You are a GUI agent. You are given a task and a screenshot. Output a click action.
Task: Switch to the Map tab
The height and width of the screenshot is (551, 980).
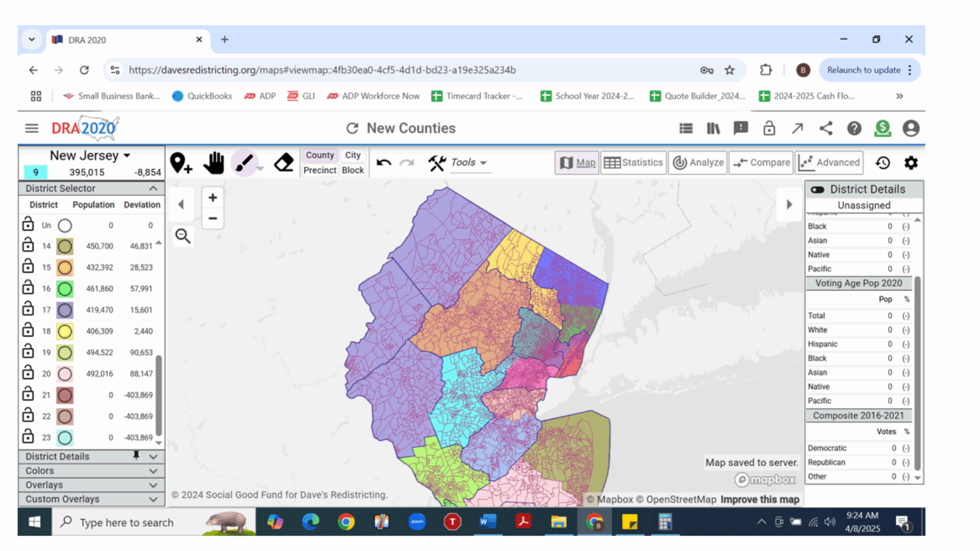[x=577, y=163]
